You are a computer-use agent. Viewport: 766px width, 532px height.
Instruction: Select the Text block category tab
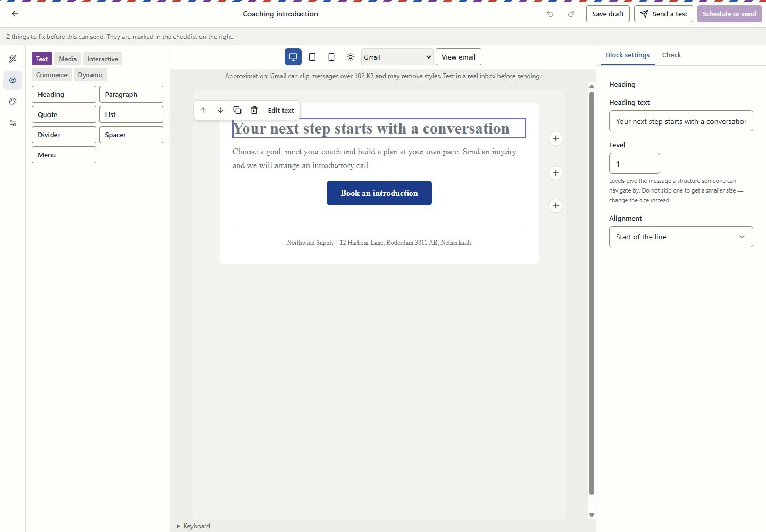click(x=42, y=59)
